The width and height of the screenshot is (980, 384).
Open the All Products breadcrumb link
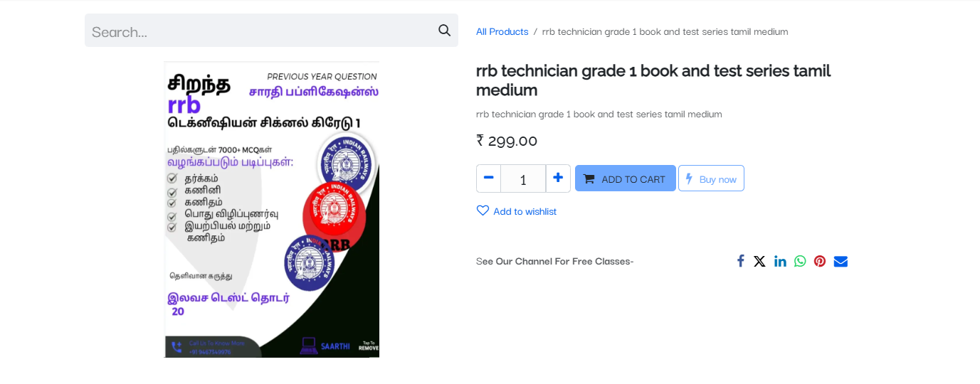point(502,31)
